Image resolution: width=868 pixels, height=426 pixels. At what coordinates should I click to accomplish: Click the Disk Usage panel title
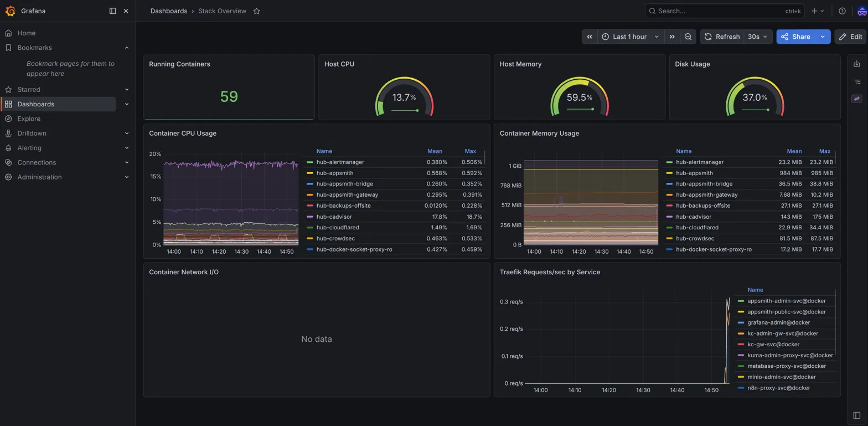click(692, 64)
